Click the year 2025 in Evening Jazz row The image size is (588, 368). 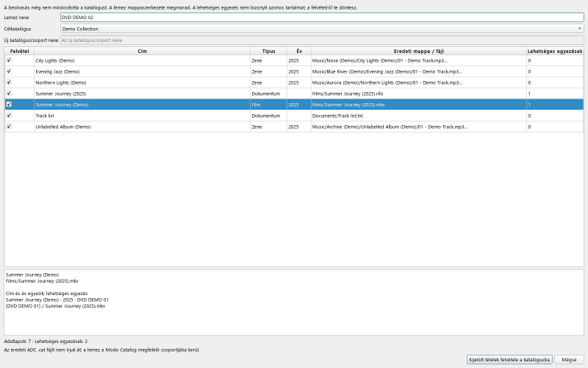[299, 71]
